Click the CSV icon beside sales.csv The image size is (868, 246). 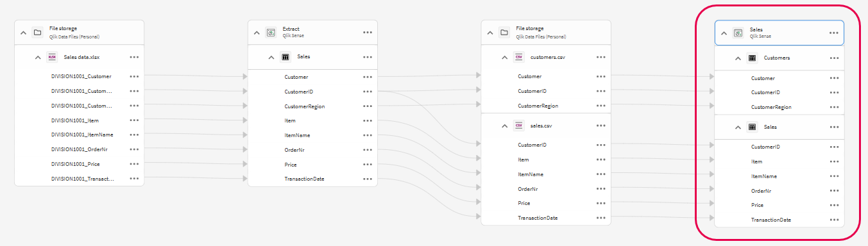pyautogui.click(x=519, y=126)
